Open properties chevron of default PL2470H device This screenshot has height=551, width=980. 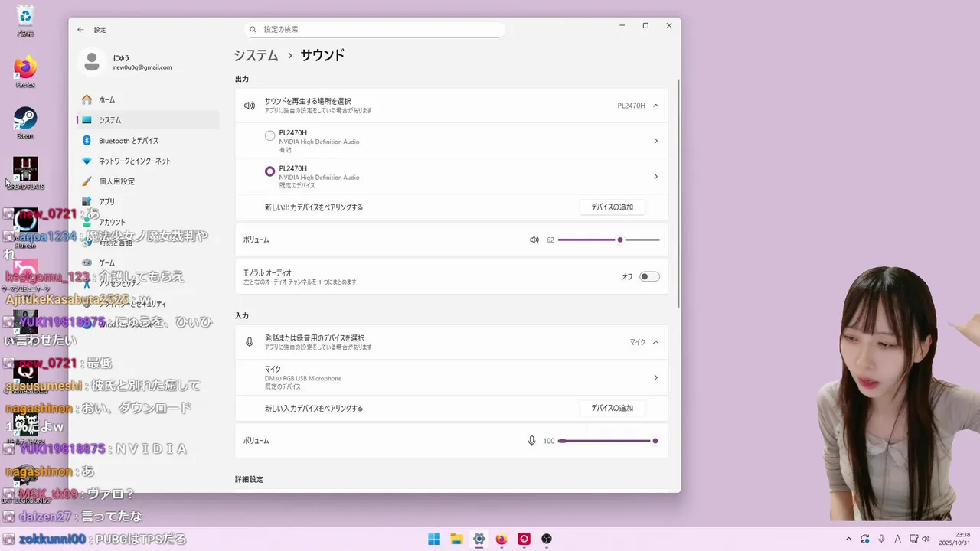click(x=655, y=177)
